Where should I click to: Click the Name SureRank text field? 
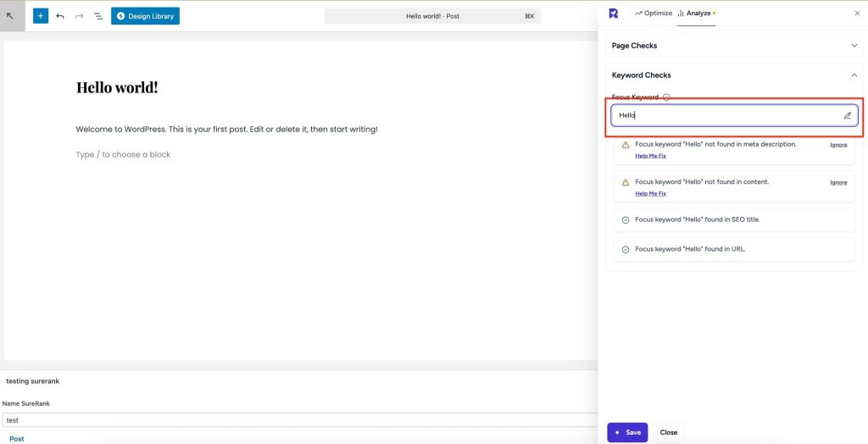(298, 420)
